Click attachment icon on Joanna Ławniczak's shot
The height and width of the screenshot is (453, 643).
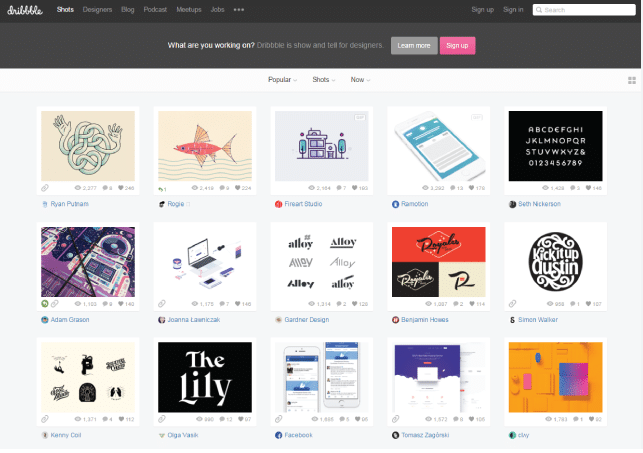click(162, 303)
